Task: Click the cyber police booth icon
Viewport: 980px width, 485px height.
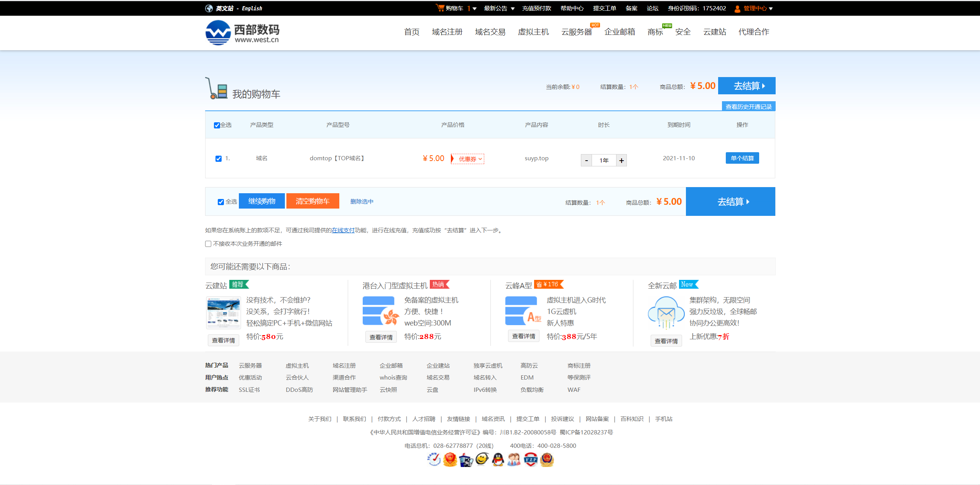Action: tap(466, 460)
